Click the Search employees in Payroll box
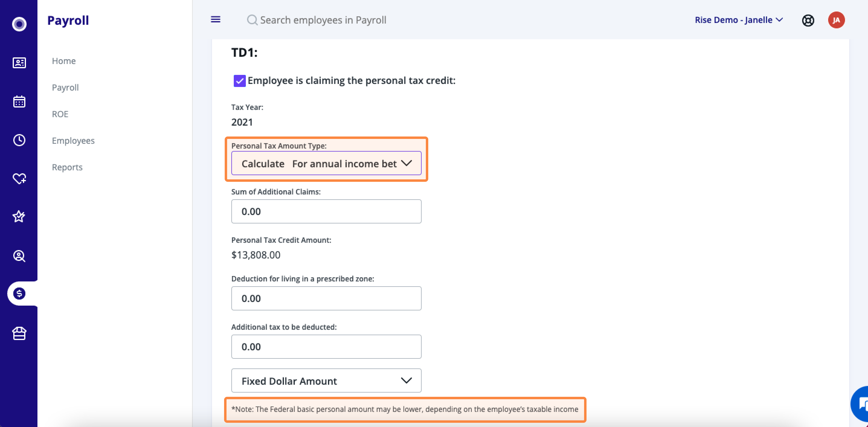The image size is (868, 427). coord(317,20)
